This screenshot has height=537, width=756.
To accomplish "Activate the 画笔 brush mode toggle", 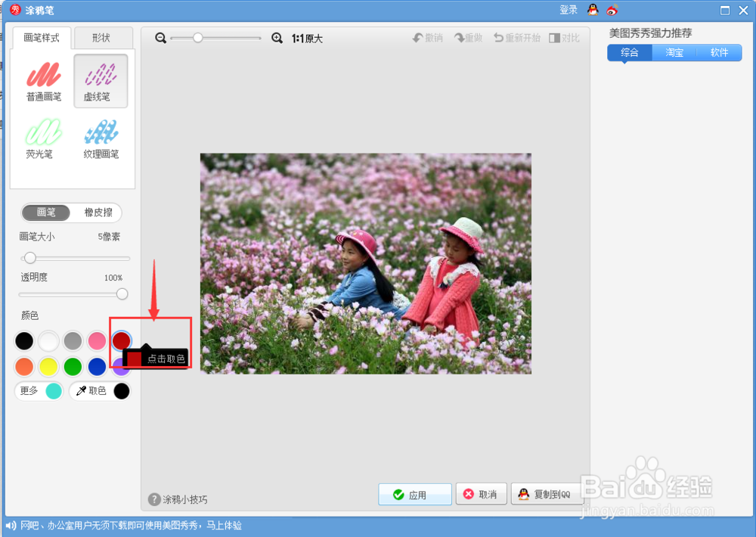I will [46, 213].
